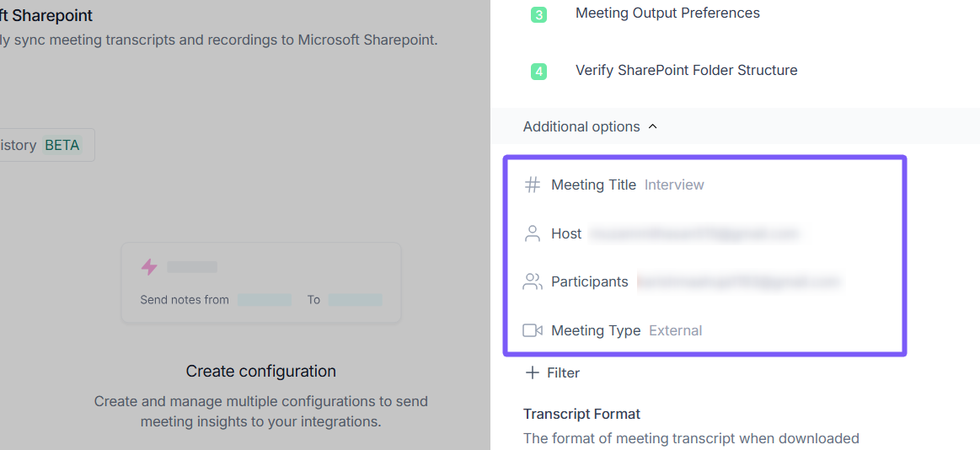Click the video camera icon beside Meeting Type
The image size is (980, 450).
pyautogui.click(x=533, y=331)
